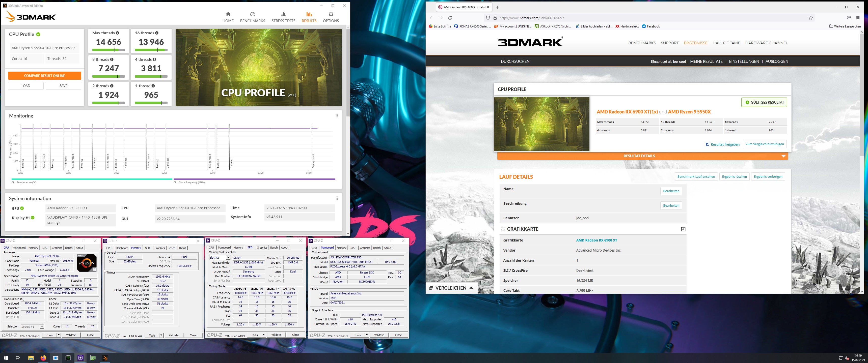Click Validate in CPU-Z Memory window

click(x=174, y=335)
